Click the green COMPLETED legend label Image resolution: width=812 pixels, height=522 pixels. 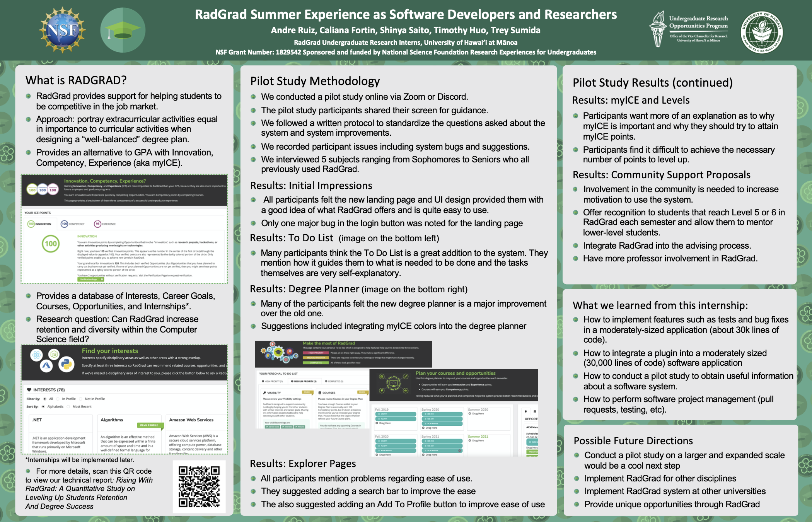pyautogui.click(x=316, y=363)
